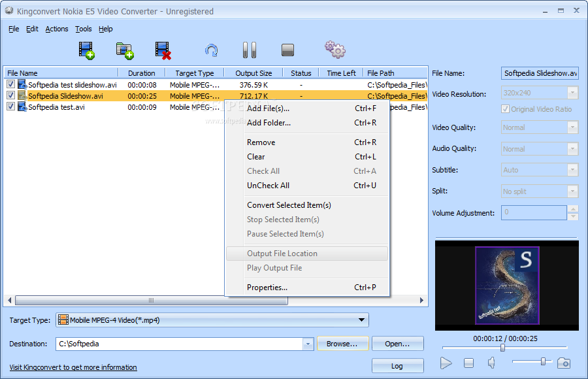Viewport: 588px width, 379px height.
Task: Sort by Duration column header
Action: [x=141, y=73]
